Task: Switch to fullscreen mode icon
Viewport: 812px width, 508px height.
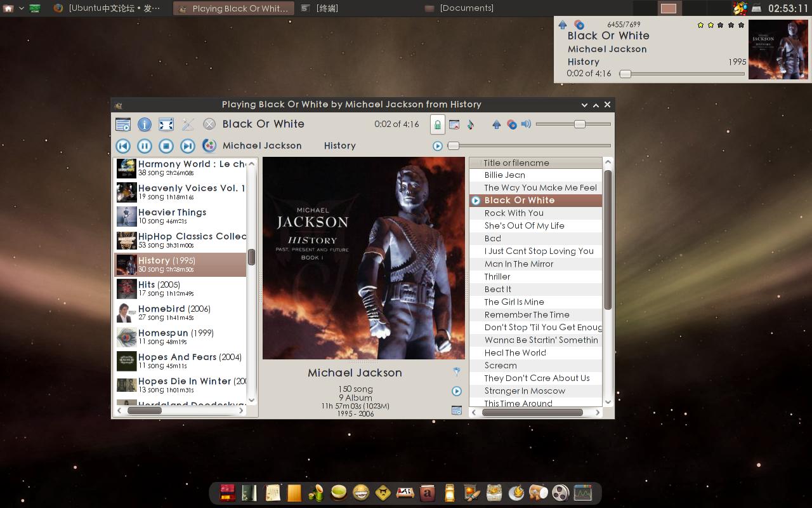Action: pos(166,124)
